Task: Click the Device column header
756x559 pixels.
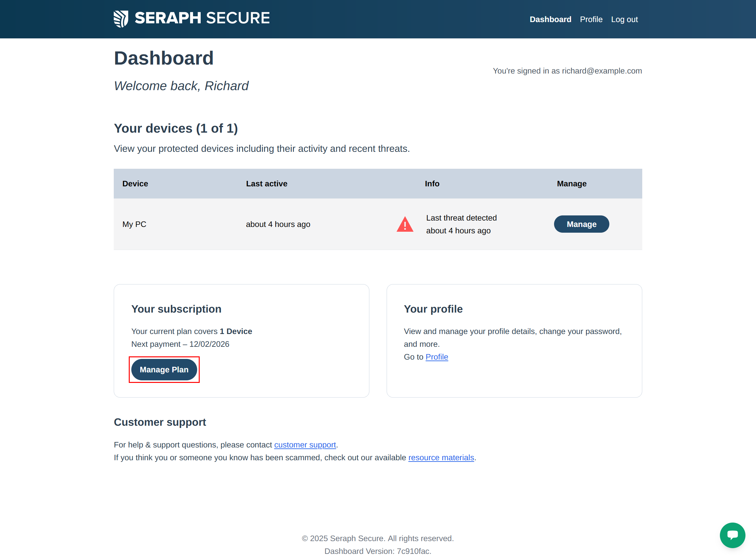Action: click(x=135, y=184)
